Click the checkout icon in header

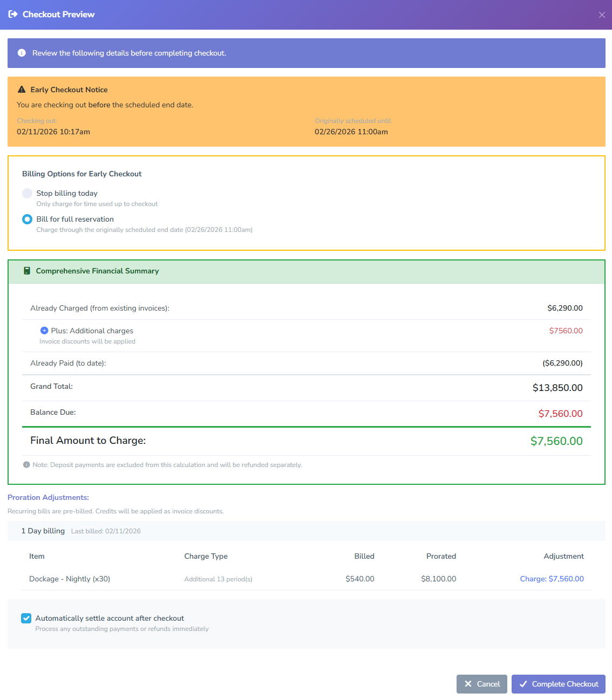13,15
